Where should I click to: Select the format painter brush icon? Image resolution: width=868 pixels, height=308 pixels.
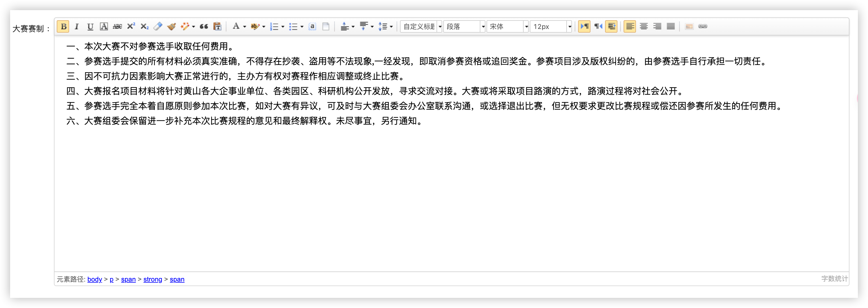pos(172,26)
